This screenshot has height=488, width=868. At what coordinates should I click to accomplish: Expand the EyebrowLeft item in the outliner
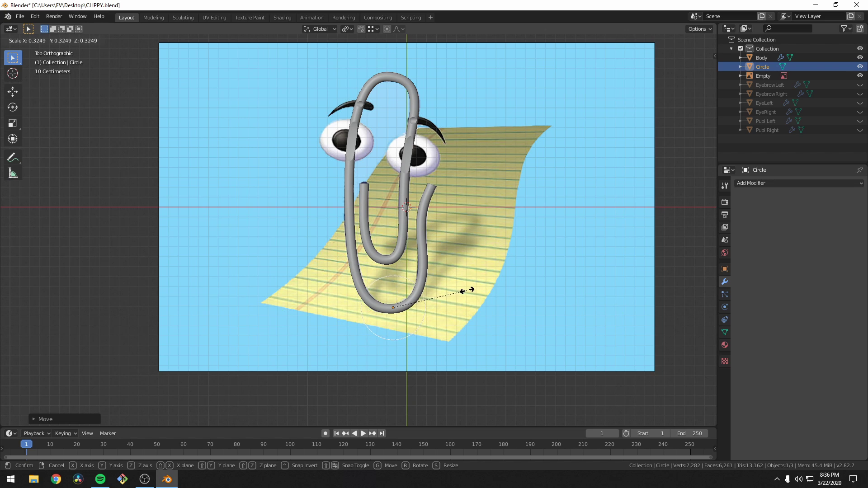741,84
